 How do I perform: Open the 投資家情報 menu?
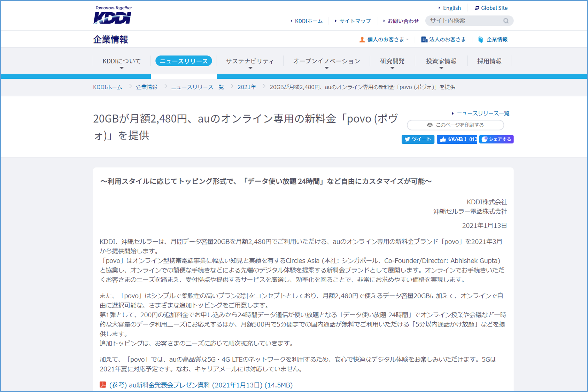click(x=441, y=61)
